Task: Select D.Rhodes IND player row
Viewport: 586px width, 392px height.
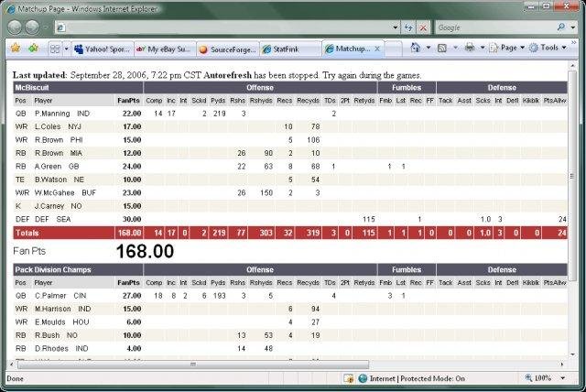Action: (x=290, y=349)
